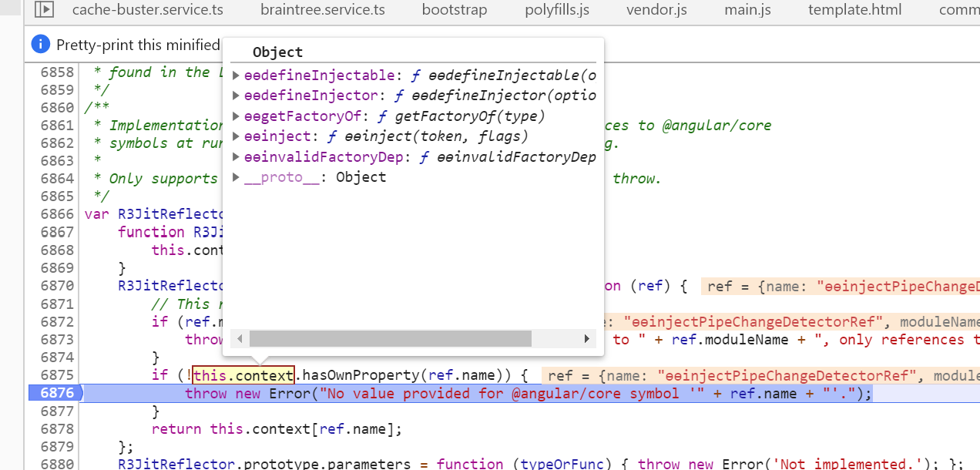Click the popup horizontal scrollbar thumb
Screen dimensions: 980x470
coord(391,339)
